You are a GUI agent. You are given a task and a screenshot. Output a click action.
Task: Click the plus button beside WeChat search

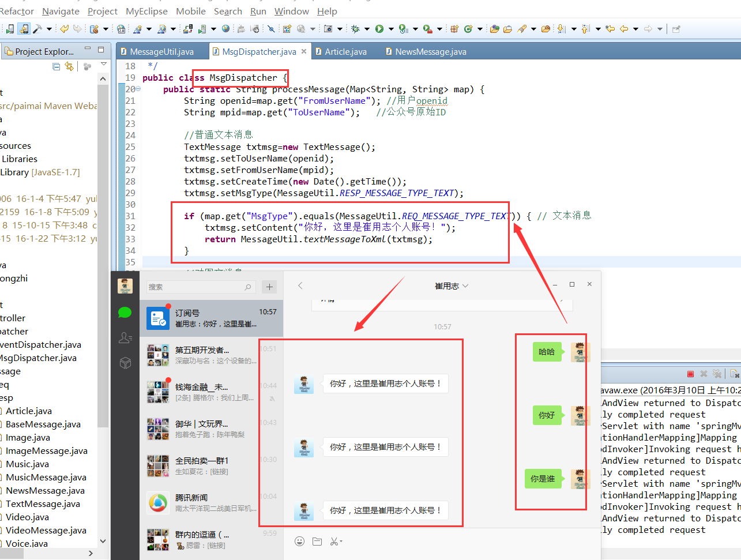click(x=269, y=287)
